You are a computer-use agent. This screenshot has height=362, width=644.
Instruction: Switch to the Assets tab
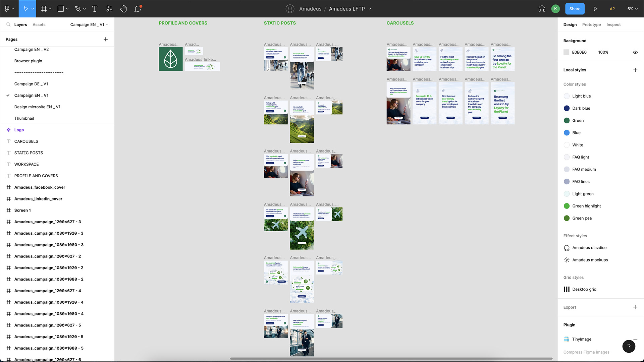(39, 24)
